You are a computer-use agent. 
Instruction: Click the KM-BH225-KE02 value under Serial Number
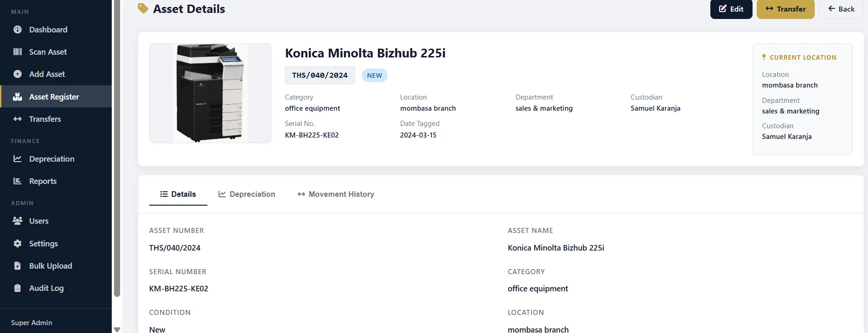click(179, 289)
